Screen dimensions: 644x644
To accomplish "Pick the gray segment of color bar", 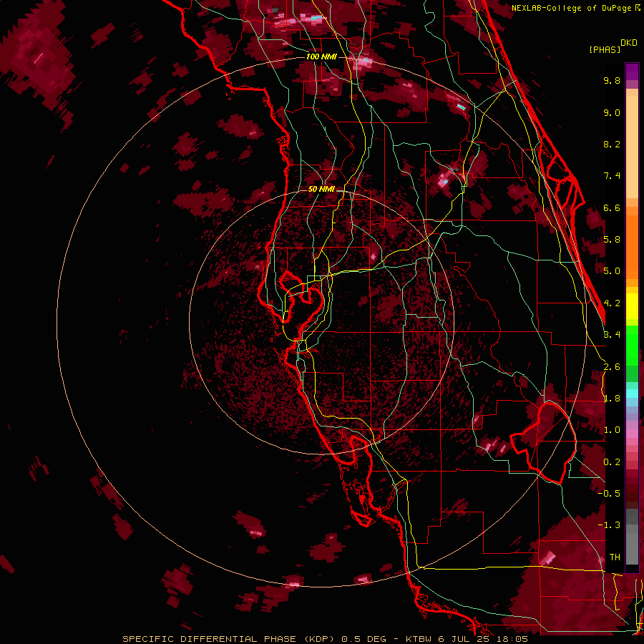I will (632, 537).
